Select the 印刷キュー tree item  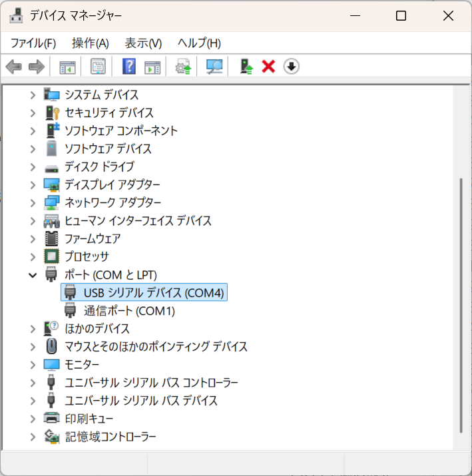[89, 418]
